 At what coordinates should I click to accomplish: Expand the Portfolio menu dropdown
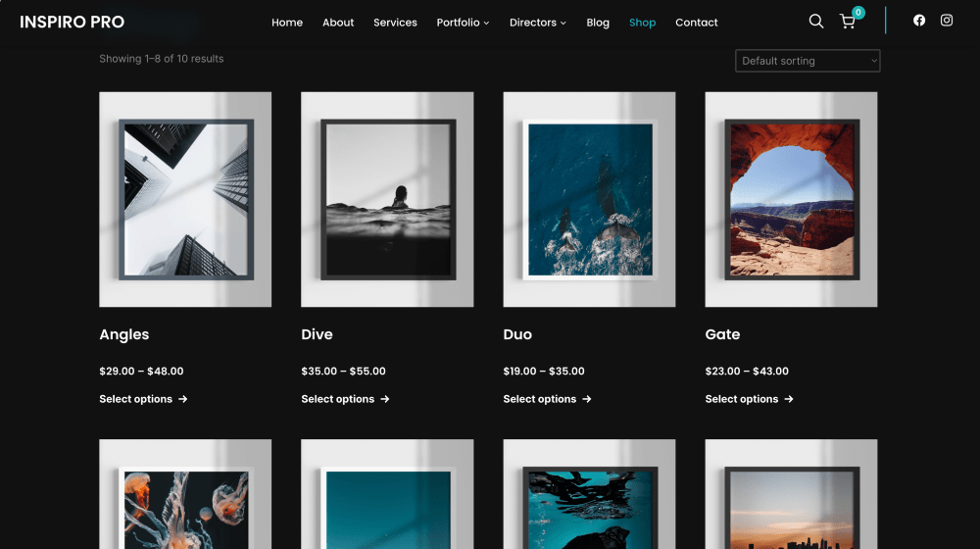[463, 23]
